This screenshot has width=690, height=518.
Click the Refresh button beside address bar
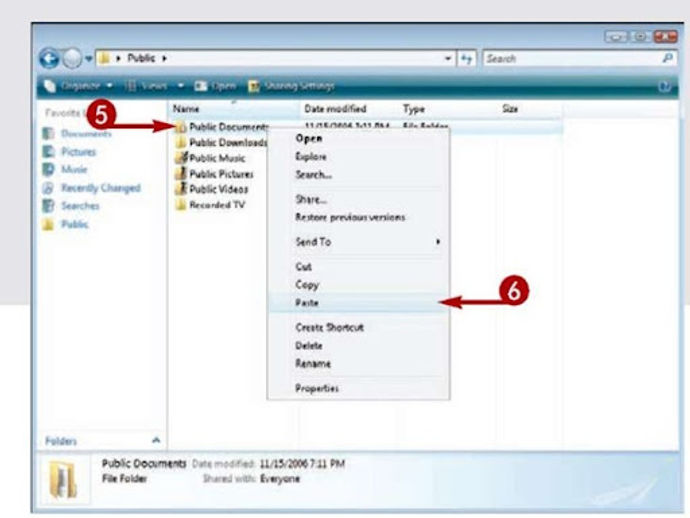pyautogui.click(x=466, y=59)
